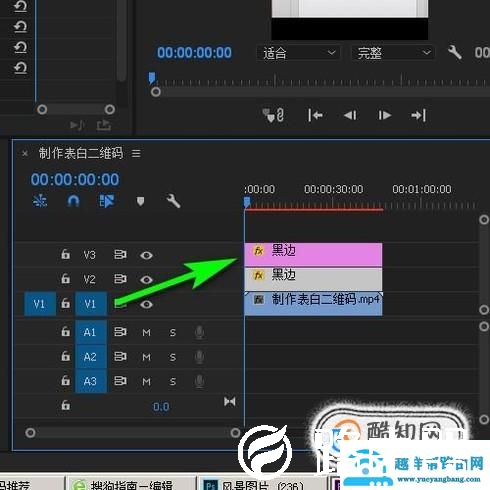
Task: Toggle linked selection icon in timeline
Action: tap(107, 201)
